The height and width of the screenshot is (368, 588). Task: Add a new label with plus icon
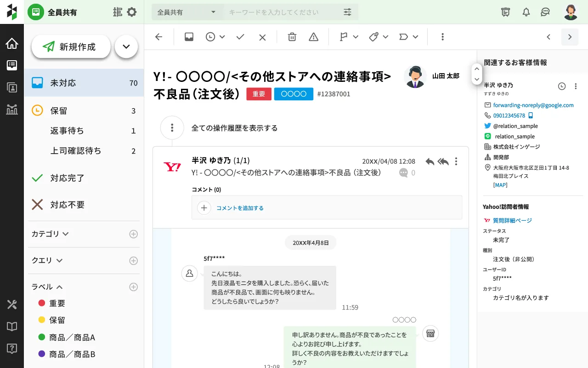pyautogui.click(x=133, y=287)
